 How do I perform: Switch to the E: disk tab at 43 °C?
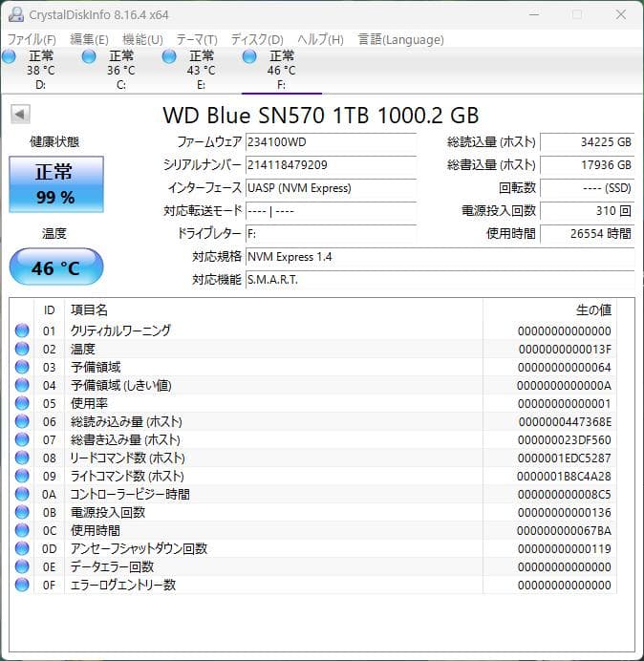(202, 70)
